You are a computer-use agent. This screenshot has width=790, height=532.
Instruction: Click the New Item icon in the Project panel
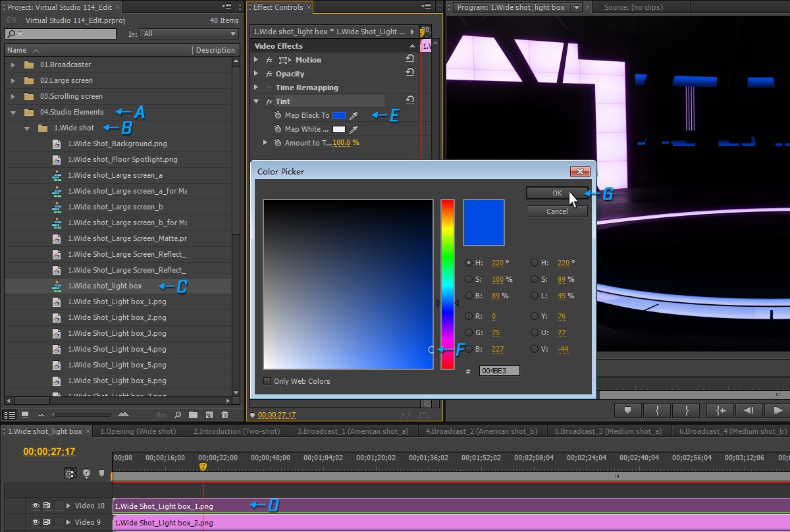209,414
